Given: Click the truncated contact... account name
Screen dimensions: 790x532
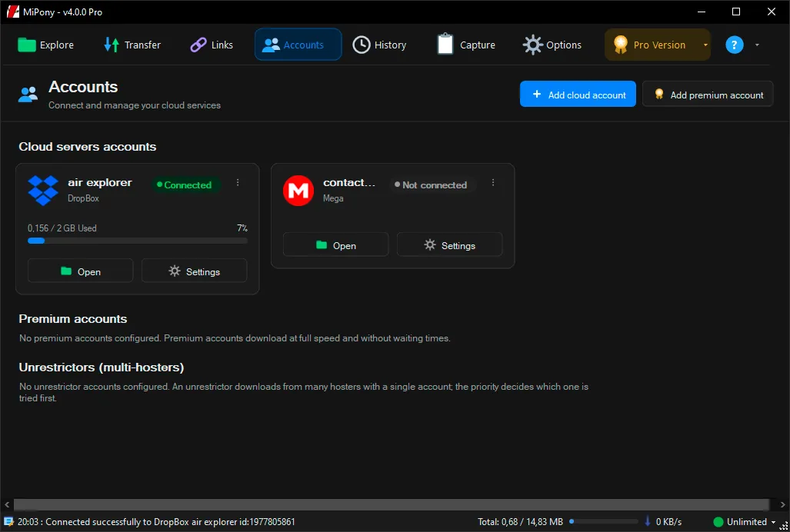Looking at the screenshot, I should 349,182.
